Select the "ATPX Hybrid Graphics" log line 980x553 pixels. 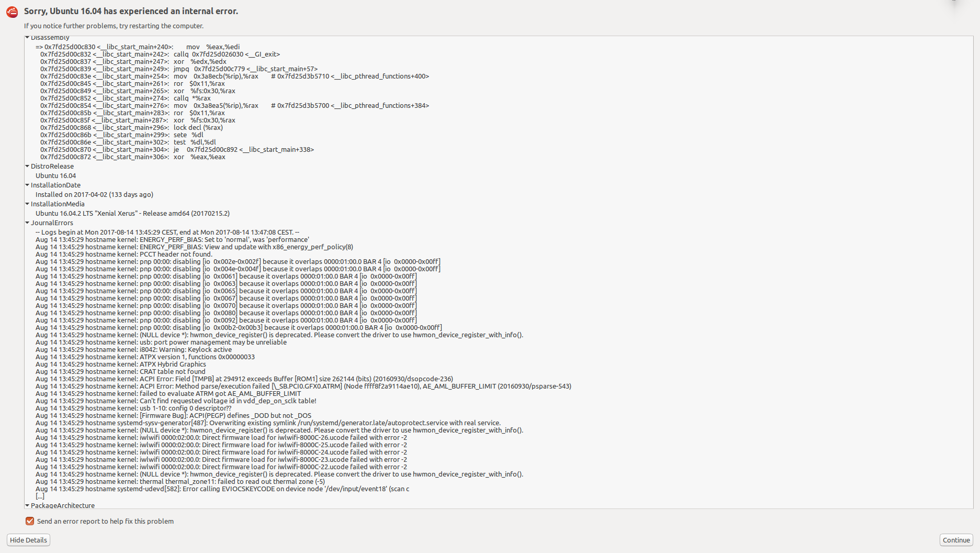coord(120,364)
